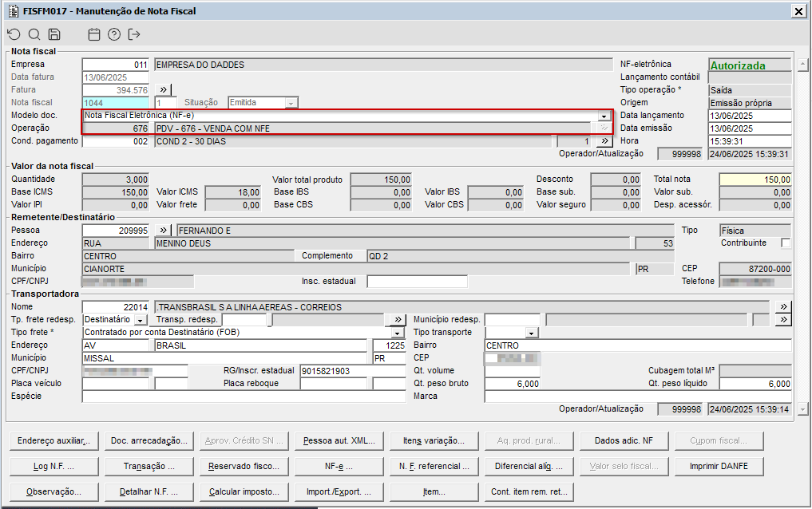Click the Observação button
The image size is (812, 509).
tap(55, 491)
